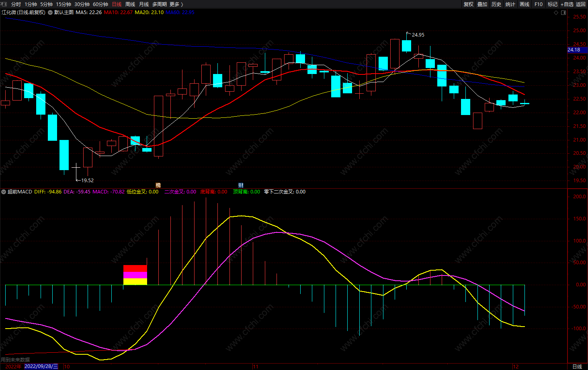The height and width of the screenshot is (370, 588).
Task: Click the highlighted date 2022/09/28/三
Action: pos(41,366)
